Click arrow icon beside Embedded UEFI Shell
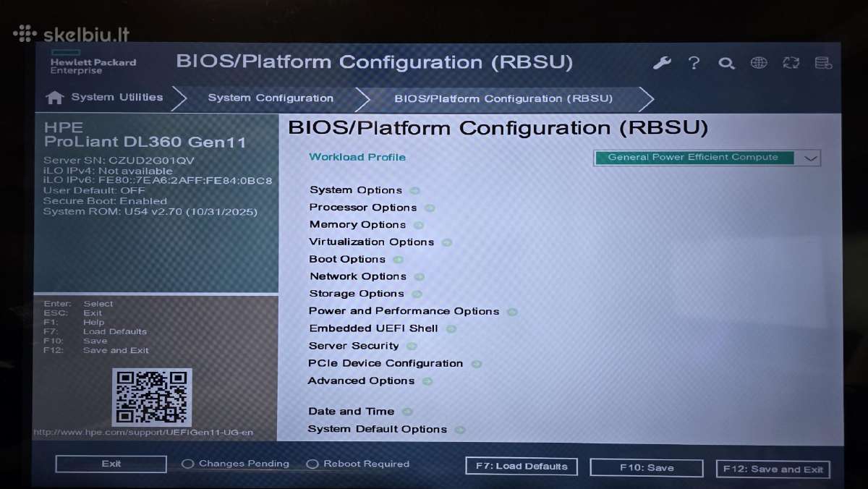 pos(451,329)
